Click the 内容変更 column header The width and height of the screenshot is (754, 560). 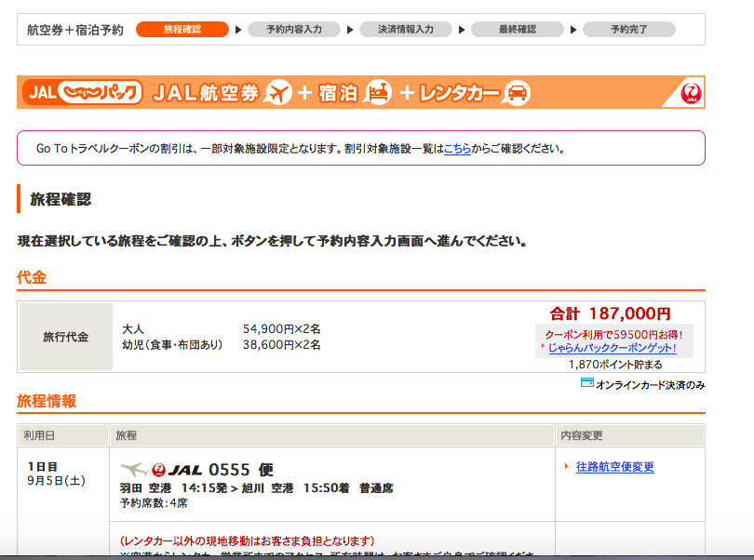pos(630,435)
